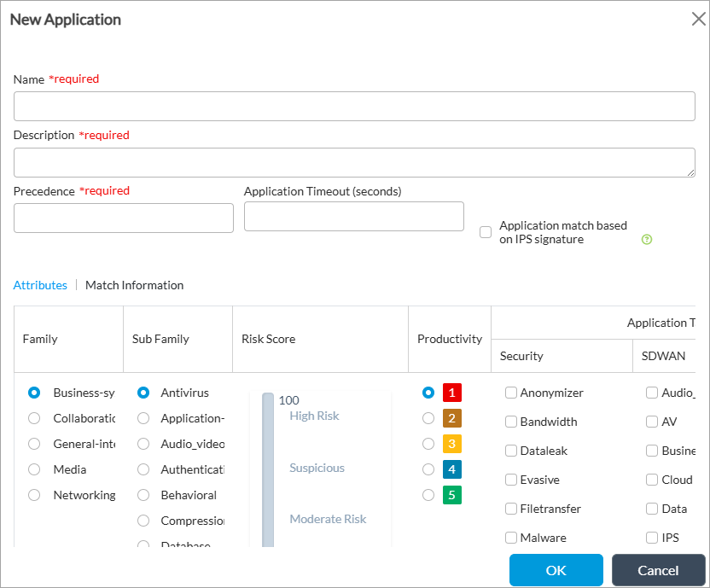Select productivity level 5 radio option
This screenshot has height=588, width=710.
point(428,495)
